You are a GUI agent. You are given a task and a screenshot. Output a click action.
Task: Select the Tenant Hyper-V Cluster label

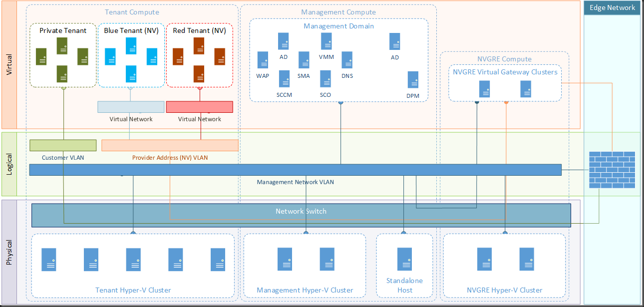(133, 290)
